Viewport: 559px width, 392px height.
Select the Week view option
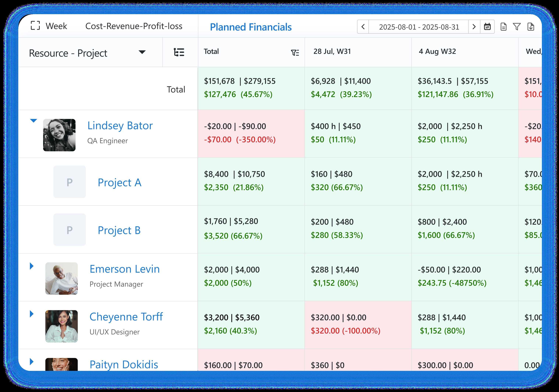56,26
